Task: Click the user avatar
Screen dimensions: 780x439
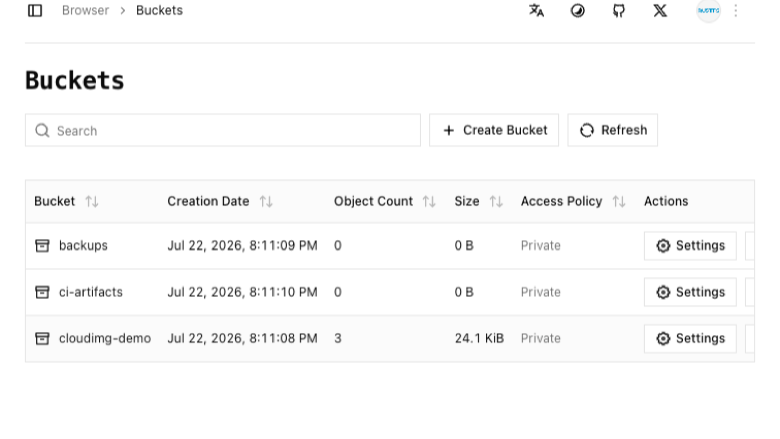Action: [708, 10]
